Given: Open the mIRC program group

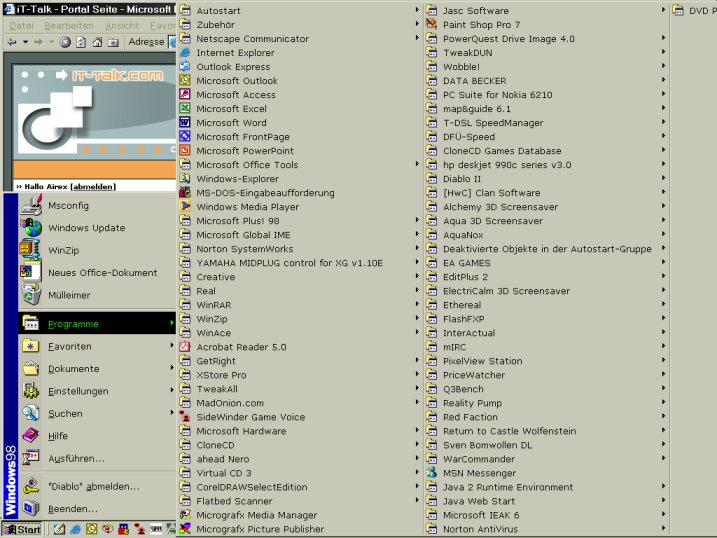Looking at the screenshot, I should coord(546,347).
